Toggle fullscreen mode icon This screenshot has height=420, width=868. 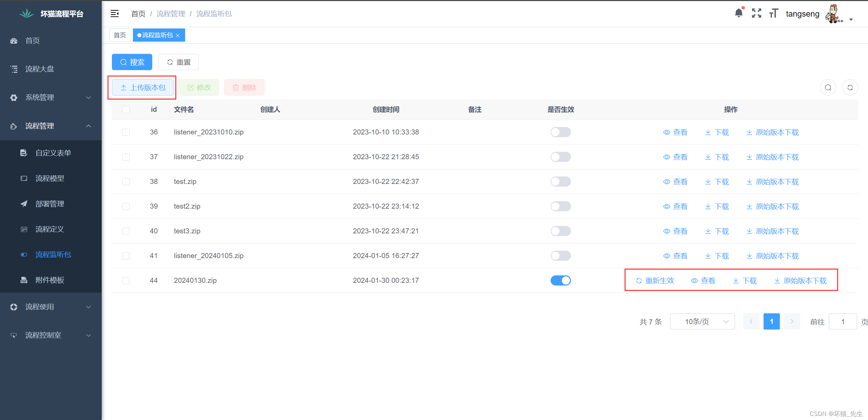[x=756, y=14]
